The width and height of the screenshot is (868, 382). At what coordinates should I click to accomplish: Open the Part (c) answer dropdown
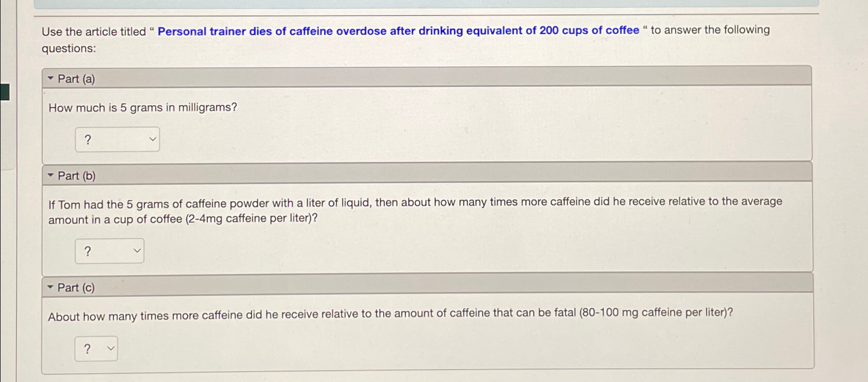[96, 349]
